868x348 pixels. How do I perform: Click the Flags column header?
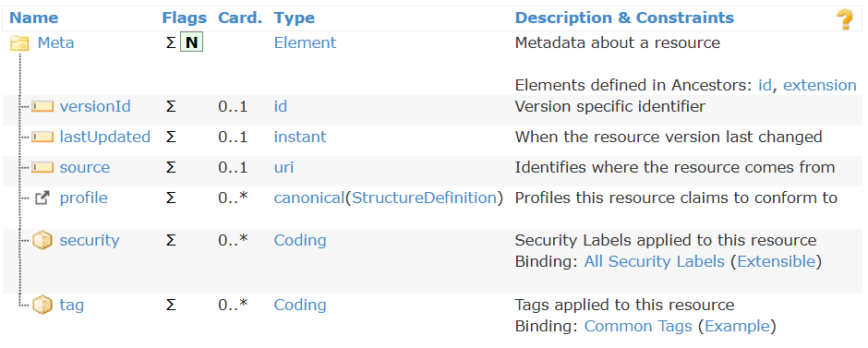coord(185,18)
